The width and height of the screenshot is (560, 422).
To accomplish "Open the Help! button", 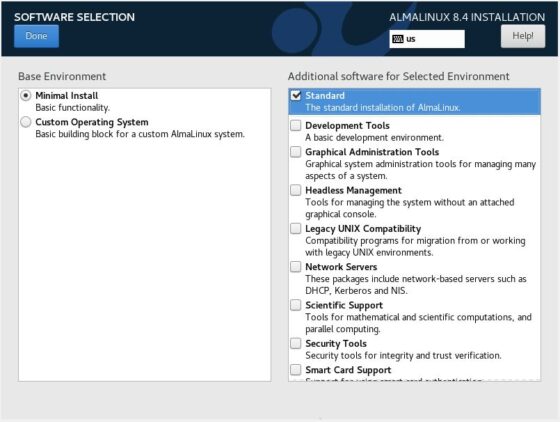I will point(523,36).
